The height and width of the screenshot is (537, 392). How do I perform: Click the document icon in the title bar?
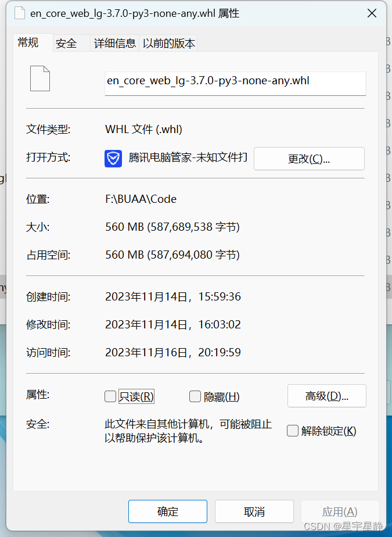19,13
